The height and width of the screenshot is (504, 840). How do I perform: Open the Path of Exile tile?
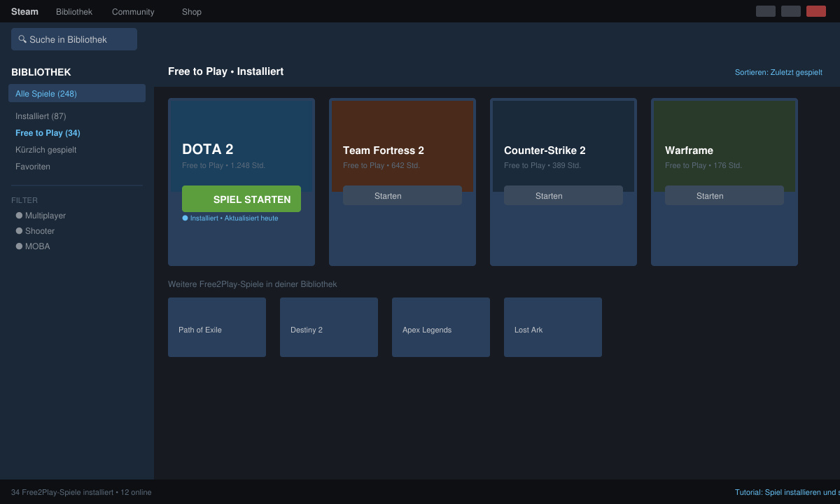[x=217, y=327]
